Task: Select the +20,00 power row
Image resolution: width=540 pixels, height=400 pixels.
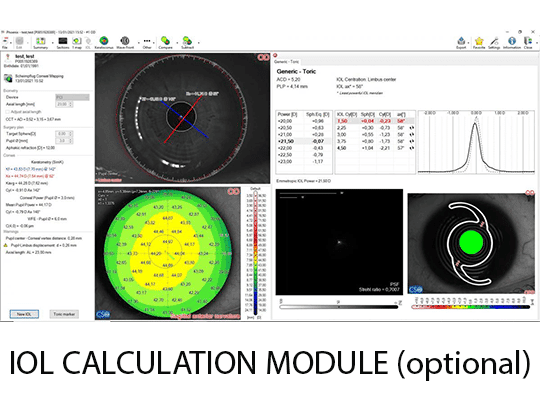Action: pos(304,121)
